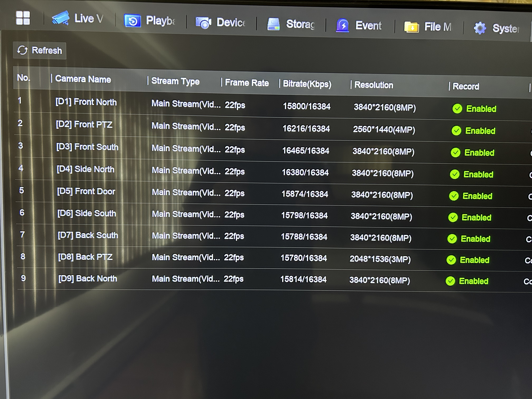Click the Enabled checkmark for Back North
532x399 pixels.
[450, 281]
